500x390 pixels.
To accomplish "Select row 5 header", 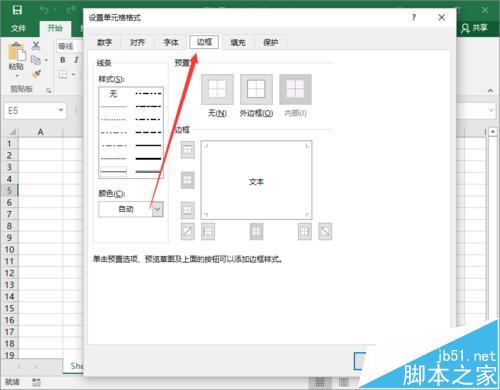I will 9,191.
